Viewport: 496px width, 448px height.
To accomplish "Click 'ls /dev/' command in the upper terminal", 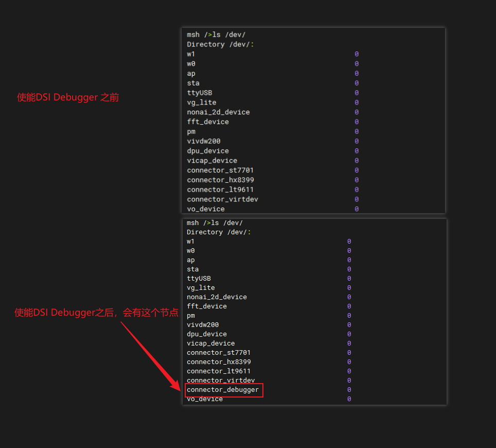I will tap(228, 35).
